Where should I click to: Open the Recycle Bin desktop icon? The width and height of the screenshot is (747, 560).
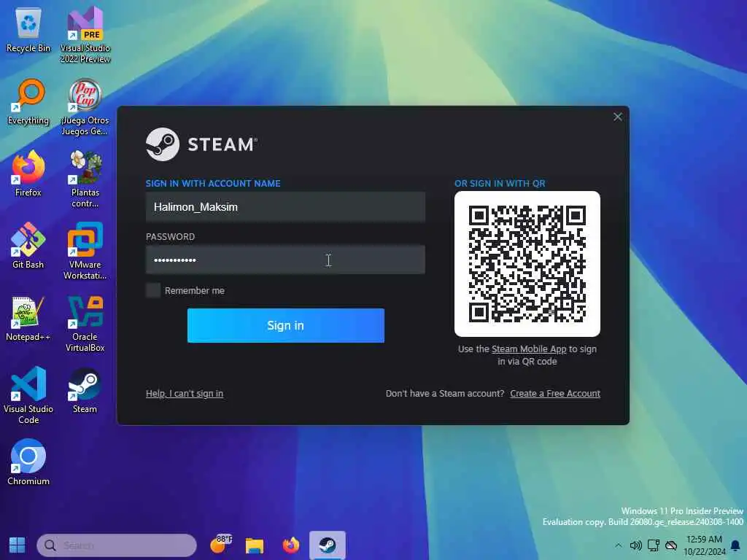(28, 29)
